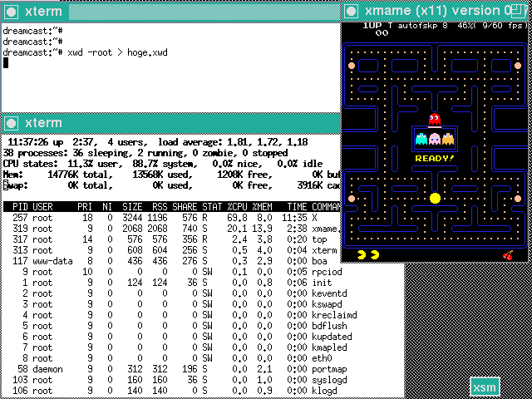This screenshot has width=532, height=399.
Task: Click the xsm icon on the desktop
Action: pos(485,387)
